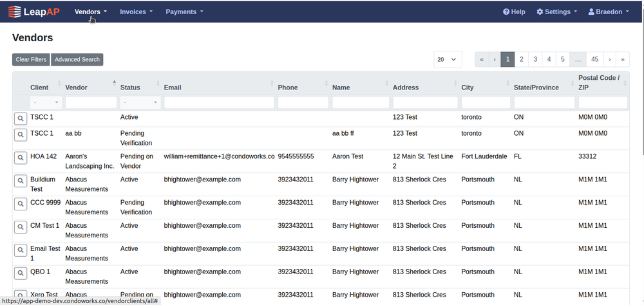Open the Client filter dropdown
The height and width of the screenshot is (305, 644).
point(46,102)
